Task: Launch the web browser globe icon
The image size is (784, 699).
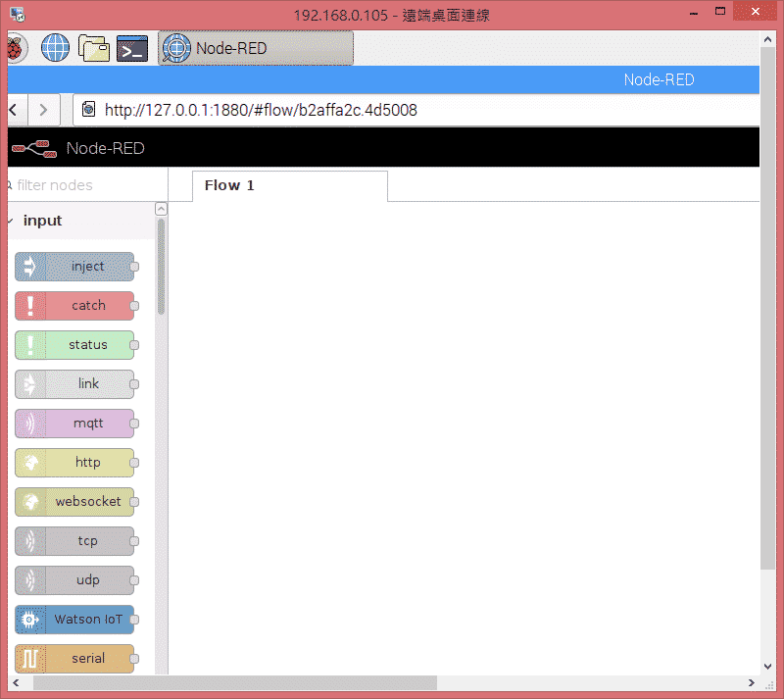Action: tap(55, 48)
